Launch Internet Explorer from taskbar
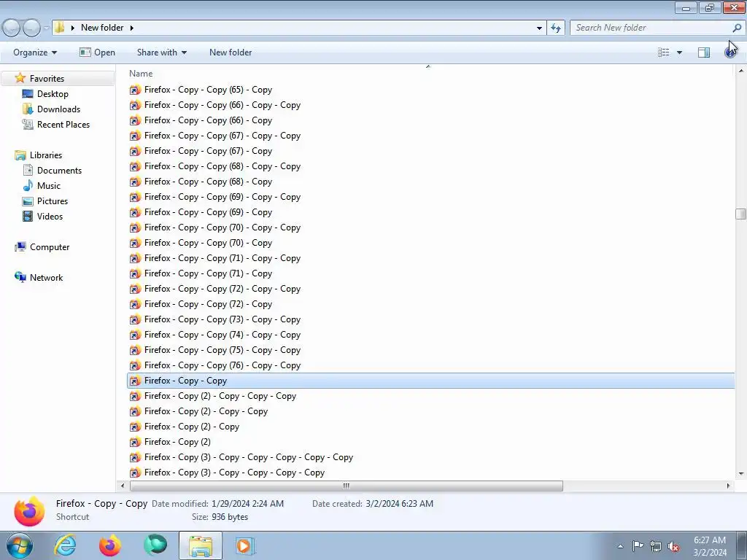 click(x=65, y=545)
